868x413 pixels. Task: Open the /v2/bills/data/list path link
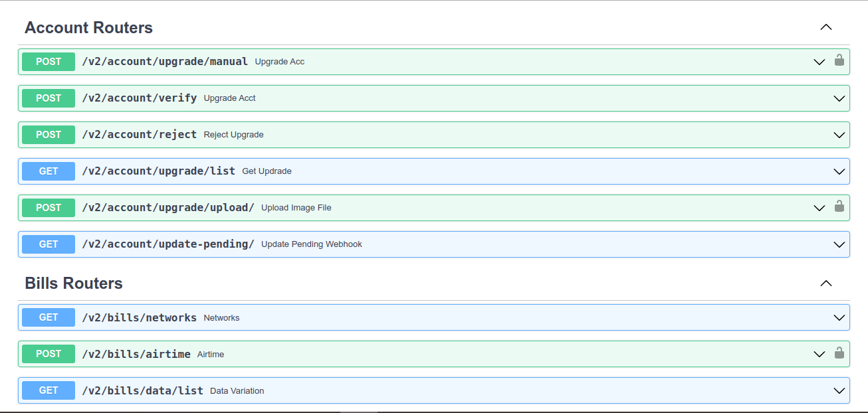point(143,390)
